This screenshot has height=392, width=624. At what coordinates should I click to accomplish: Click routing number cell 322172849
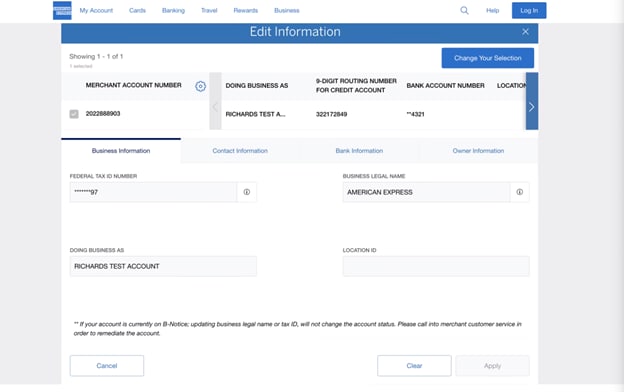[x=332, y=114]
